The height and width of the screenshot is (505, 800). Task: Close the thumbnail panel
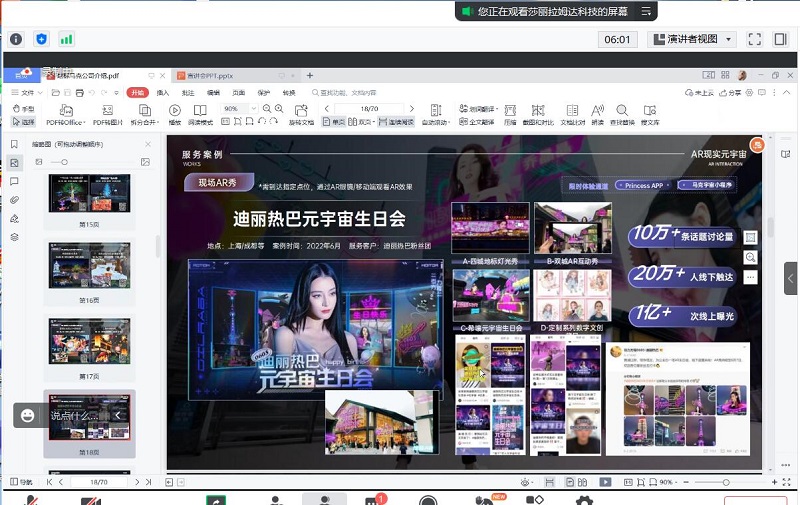(148, 144)
